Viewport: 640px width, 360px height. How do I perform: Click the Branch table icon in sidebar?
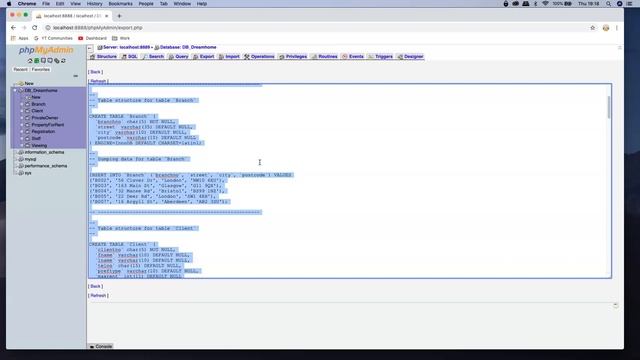pyautogui.click(x=28, y=104)
